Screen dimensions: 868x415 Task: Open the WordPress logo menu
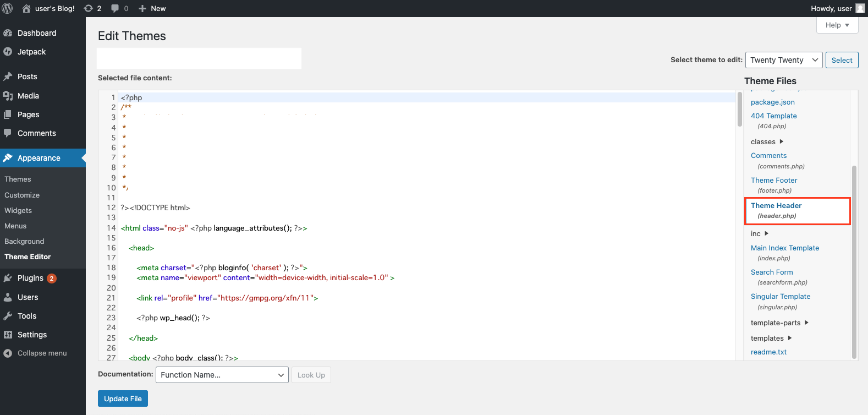tap(8, 8)
